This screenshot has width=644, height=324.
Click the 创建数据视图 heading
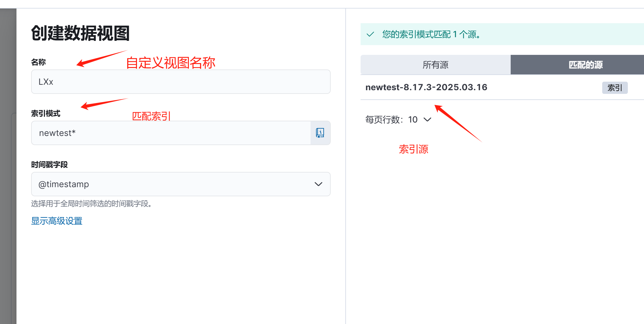(x=80, y=33)
